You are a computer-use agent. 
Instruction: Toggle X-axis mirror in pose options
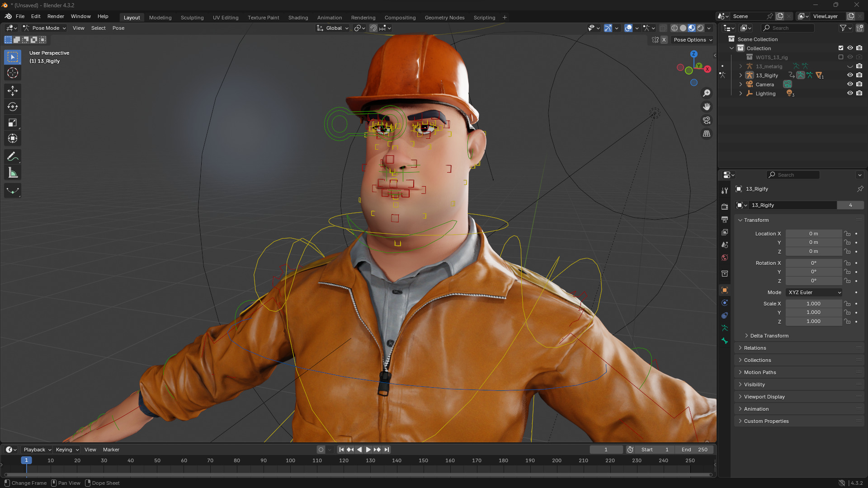tap(664, 40)
